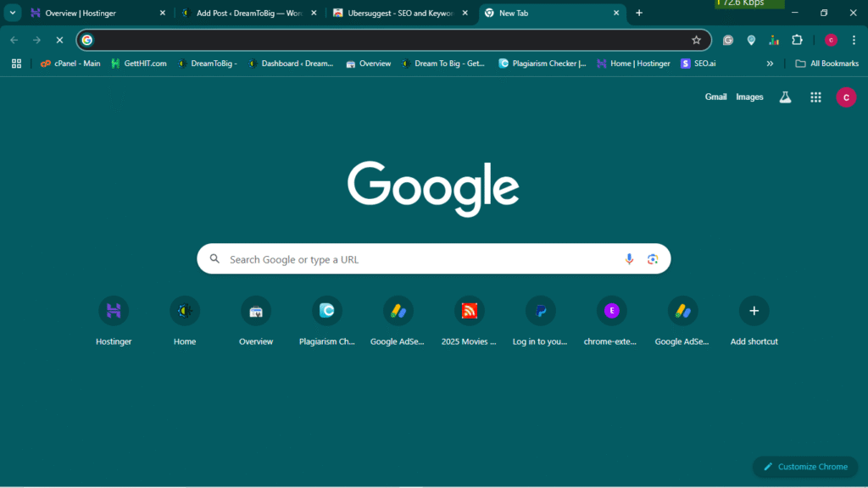Viewport: 868px width, 488px height.
Task: Open the Extensions puzzle icon
Action: click(797, 40)
